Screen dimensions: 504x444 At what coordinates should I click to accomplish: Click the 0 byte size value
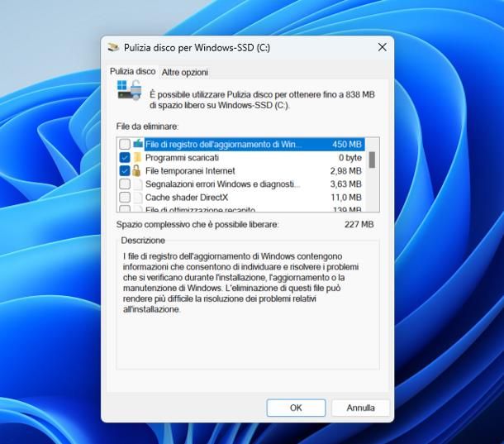pyautogui.click(x=350, y=158)
